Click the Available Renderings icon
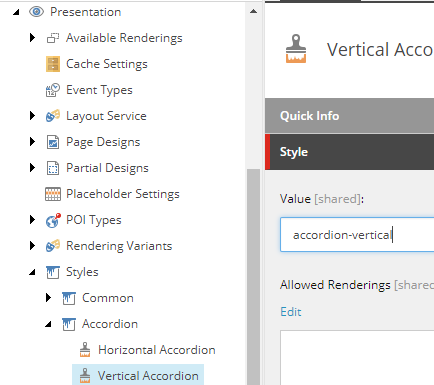The image size is (434, 385). tap(53, 38)
